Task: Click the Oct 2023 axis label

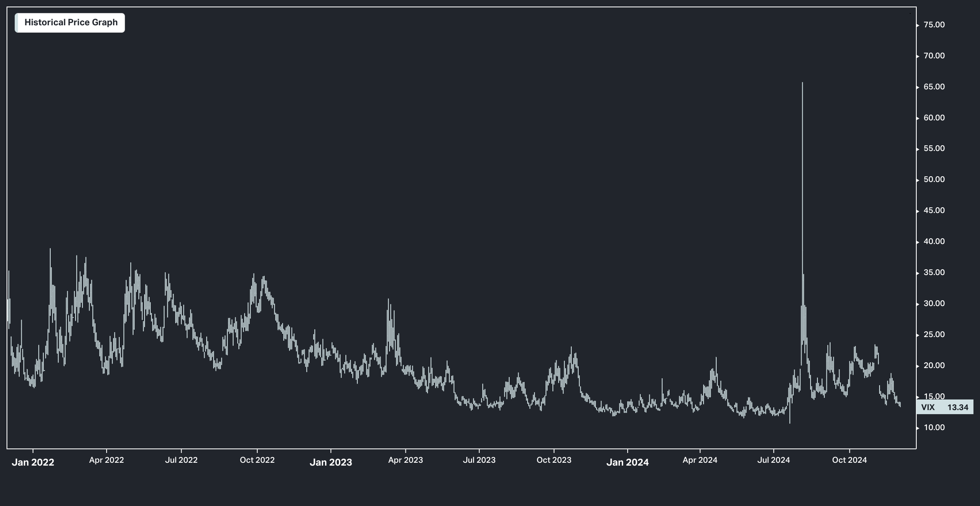Action: pyautogui.click(x=554, y=460)
